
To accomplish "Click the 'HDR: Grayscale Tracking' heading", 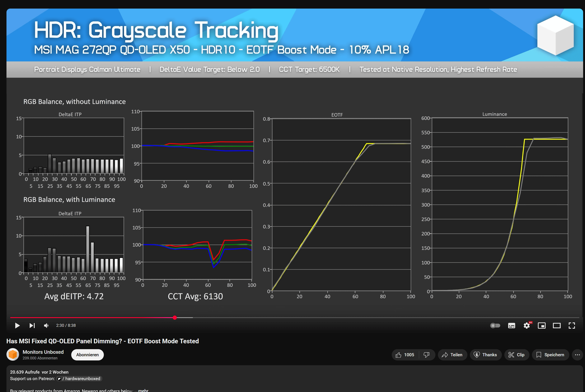I will point(156,31).
